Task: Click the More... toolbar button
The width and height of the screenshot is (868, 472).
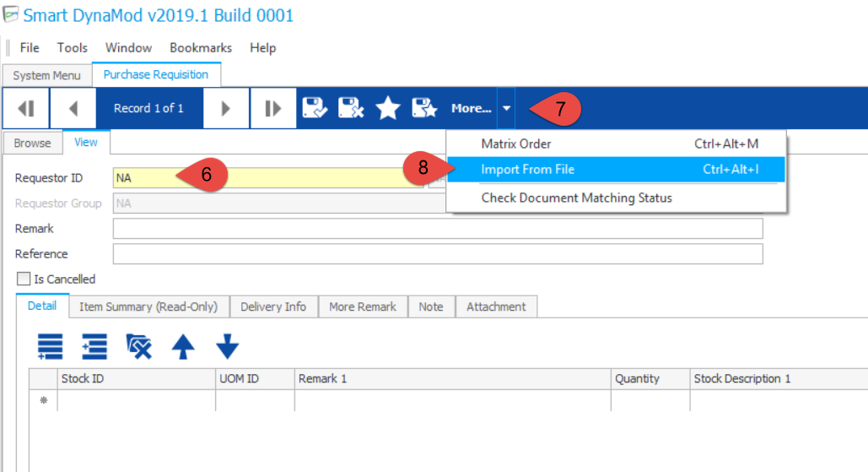Action: click(471, 108)
